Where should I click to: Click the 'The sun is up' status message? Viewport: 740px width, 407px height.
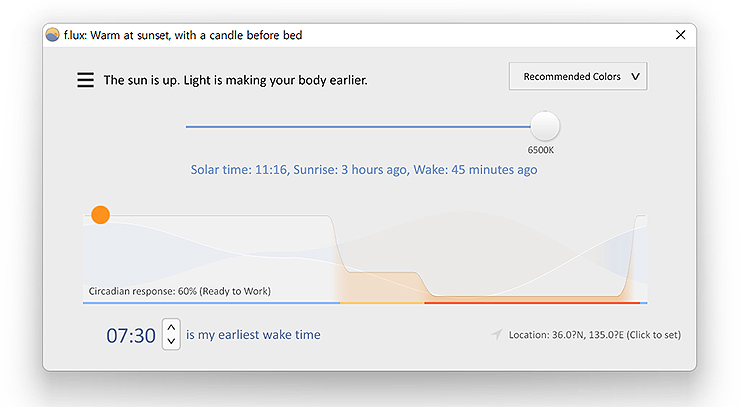pyautogui.click(x=236, y=80)
